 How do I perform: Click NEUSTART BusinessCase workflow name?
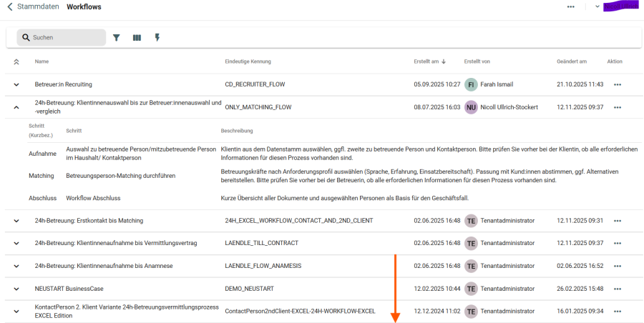[69, 289]
